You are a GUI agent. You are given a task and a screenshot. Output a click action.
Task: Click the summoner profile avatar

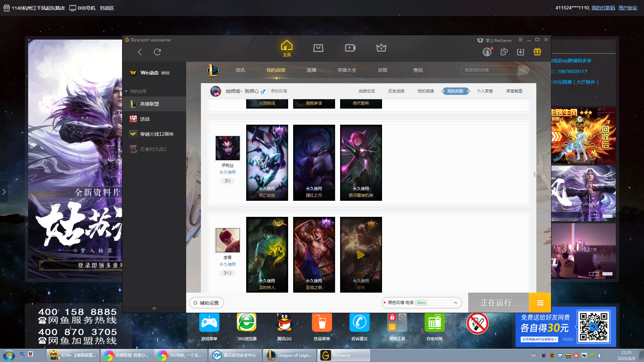coord(216,91)
